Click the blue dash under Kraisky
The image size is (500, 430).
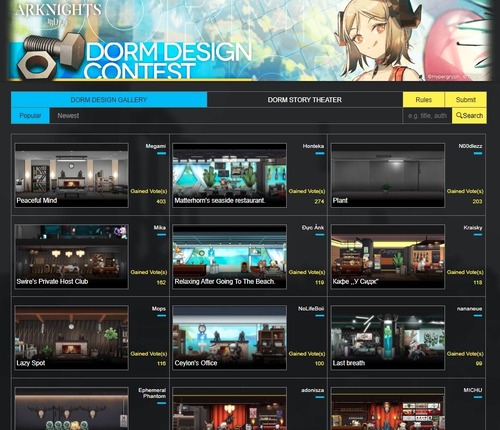pyautogui.click(x=478, y=235)
